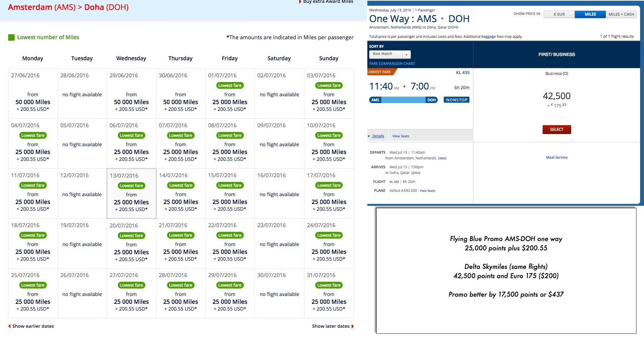
Task: Select the 06/07/2016 fare cell
Action: click(x=131, y=143)
